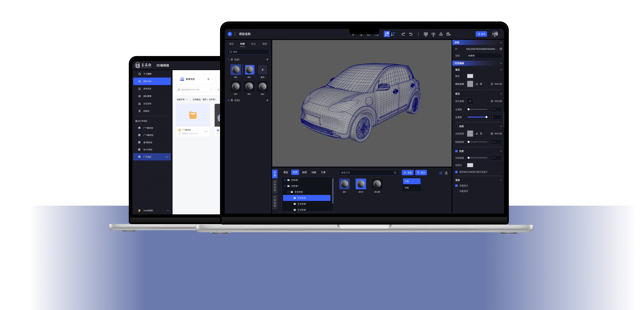
Task: Open the keyboard shortcuts dropdown icon
Action: pos(426,34)
